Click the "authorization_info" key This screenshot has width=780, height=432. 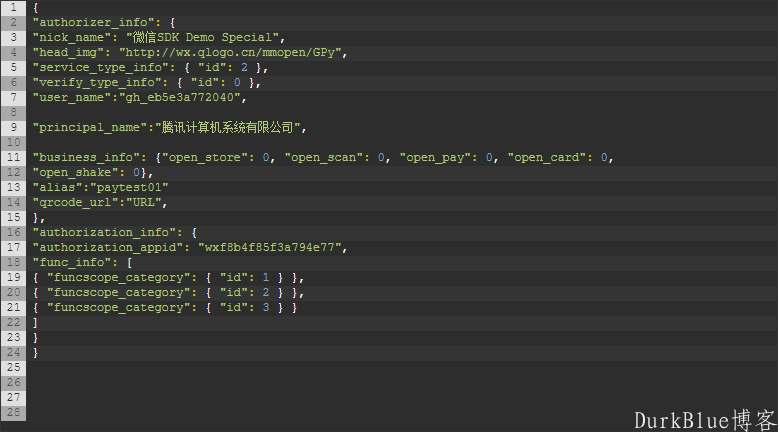(x=104, y=232)
